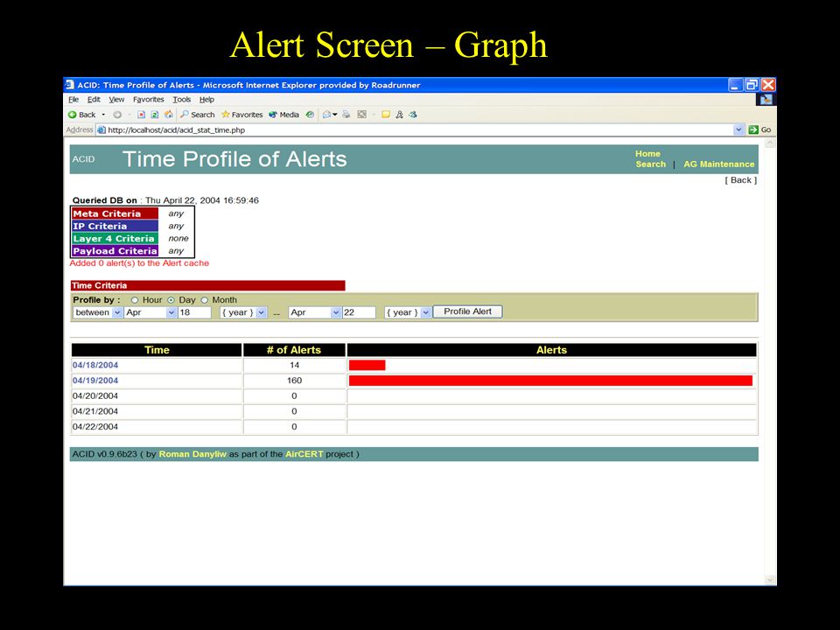Open the View menu
The width and height of the screenshot is (840, 630).
116,100
